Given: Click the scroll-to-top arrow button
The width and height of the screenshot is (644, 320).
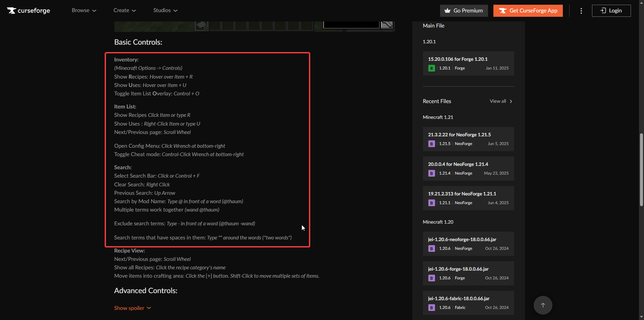Looking at the screenshot, I should (542, 305).
